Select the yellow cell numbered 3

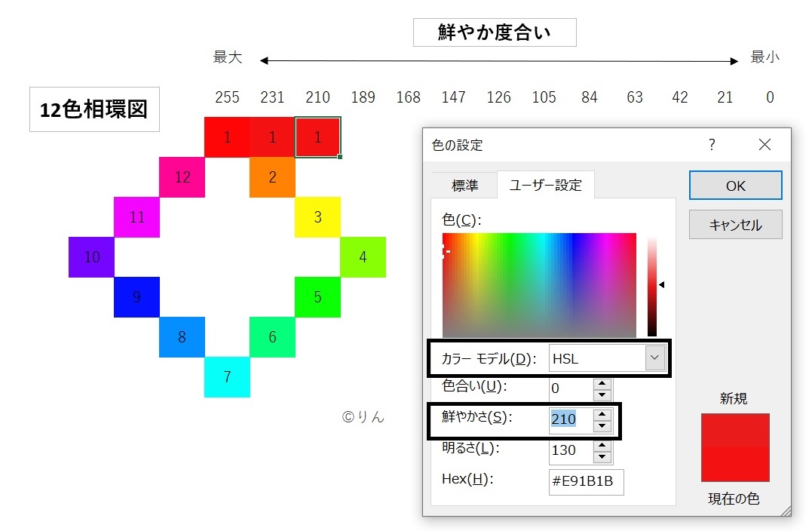tap(317, 216)
